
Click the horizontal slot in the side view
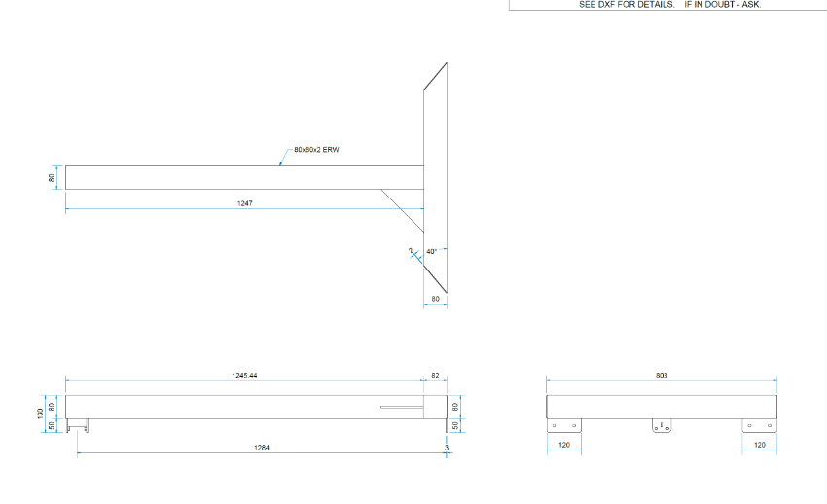pyautogui.click(x=400, y=408)
